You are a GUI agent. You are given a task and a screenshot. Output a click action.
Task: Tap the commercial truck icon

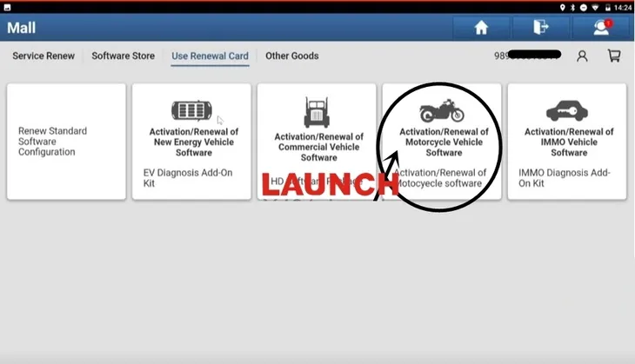click(x=317, y=112)
